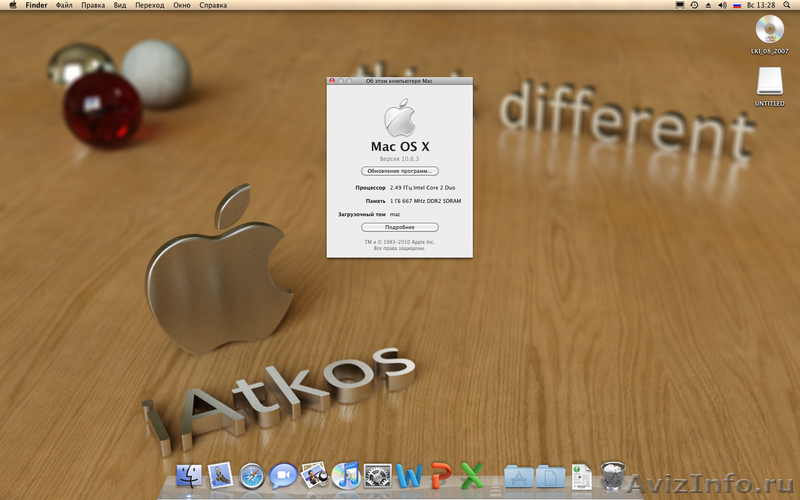This screenshot has width=800, height=500.
Task: Open the Trash in the Dock
Action: coord(613,476)
